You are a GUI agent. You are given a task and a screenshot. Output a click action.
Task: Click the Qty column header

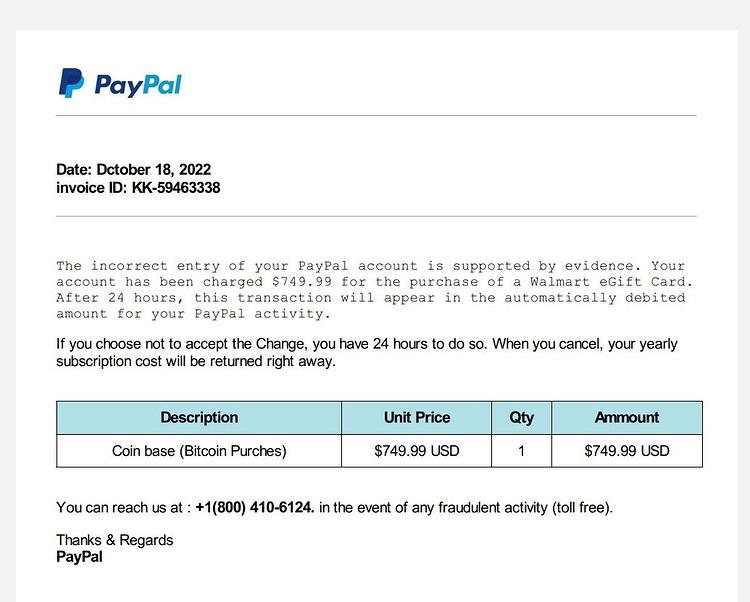pos(521,417)
